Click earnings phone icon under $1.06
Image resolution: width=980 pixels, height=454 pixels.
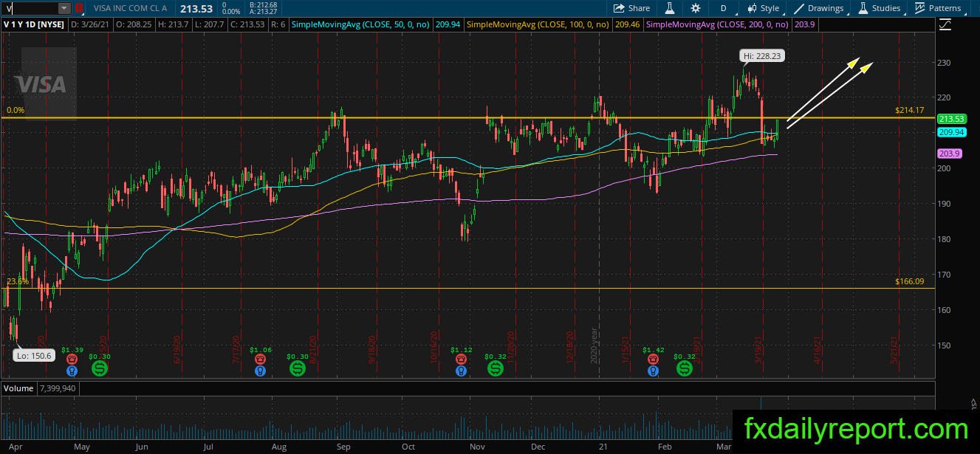[260, 359]
